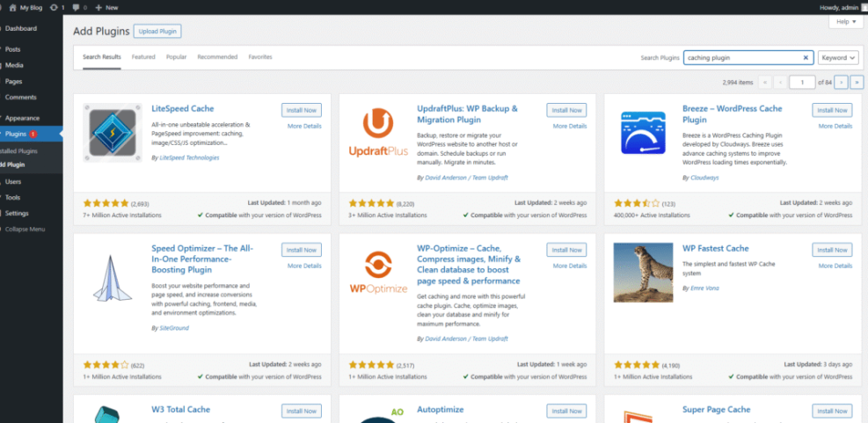Switch to the Featured tab
This screenshot has height=423, width=868.
tap(143, 57)
